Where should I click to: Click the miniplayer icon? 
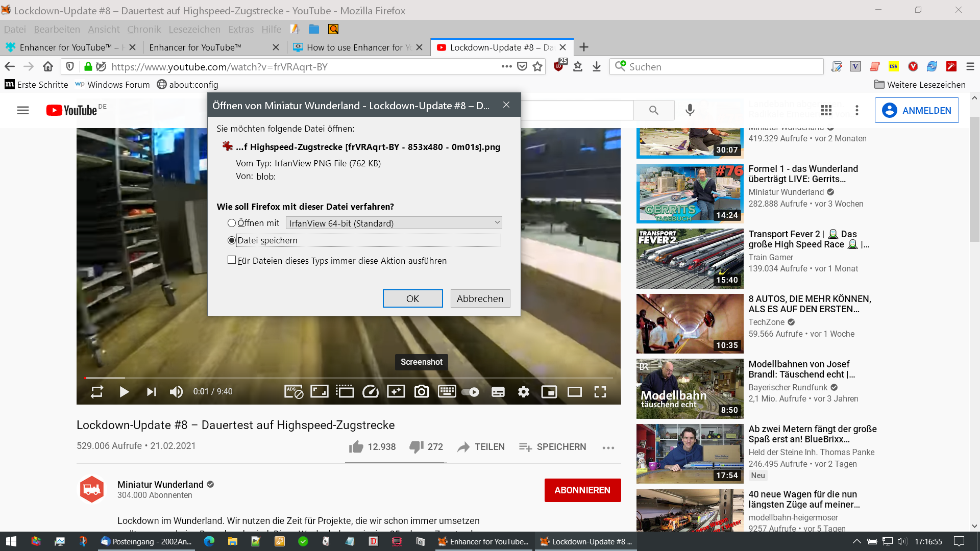(x=549, y=392)
